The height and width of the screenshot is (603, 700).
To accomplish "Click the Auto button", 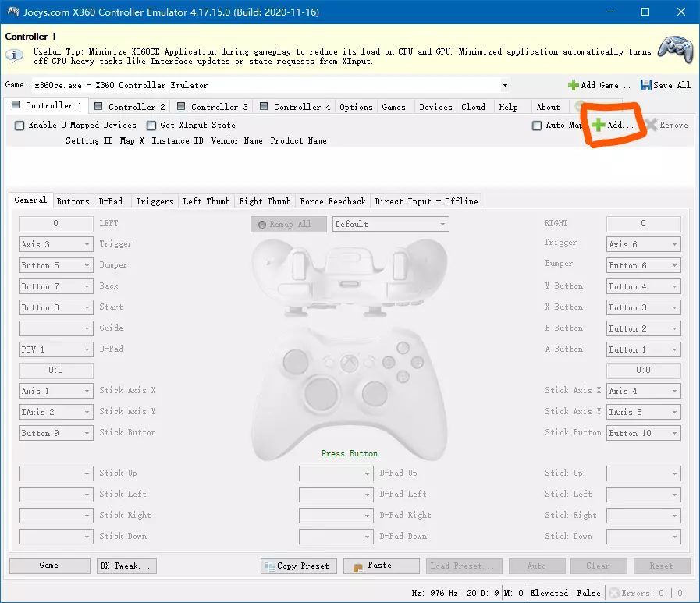I will point(537,566).
